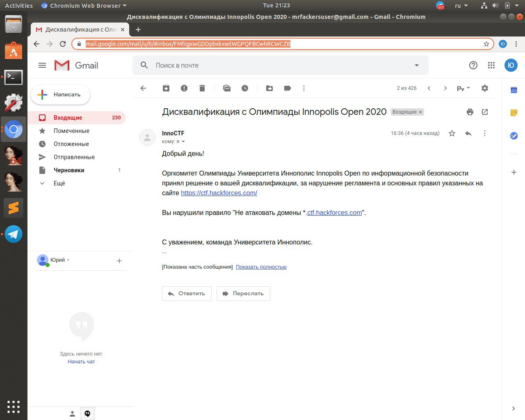Viewport: 525px width, 420px height.
Task: Add new chat contact plus icon
Action: [119, 261]
